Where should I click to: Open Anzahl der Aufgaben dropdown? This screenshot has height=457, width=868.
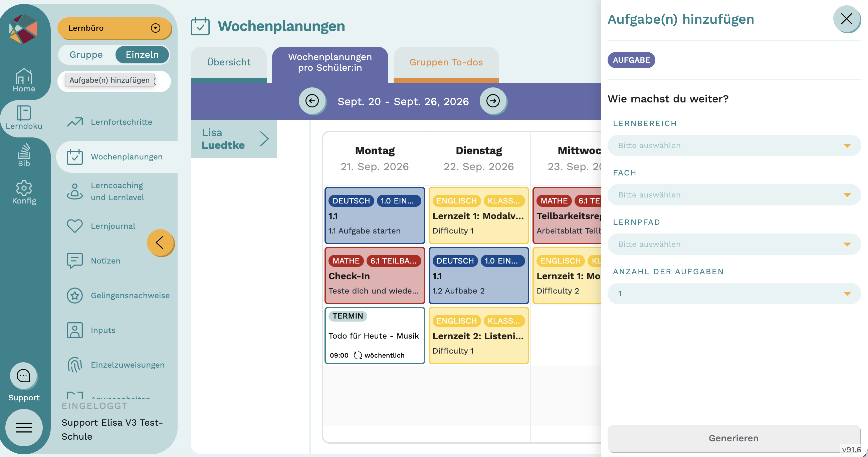point(734,294)
